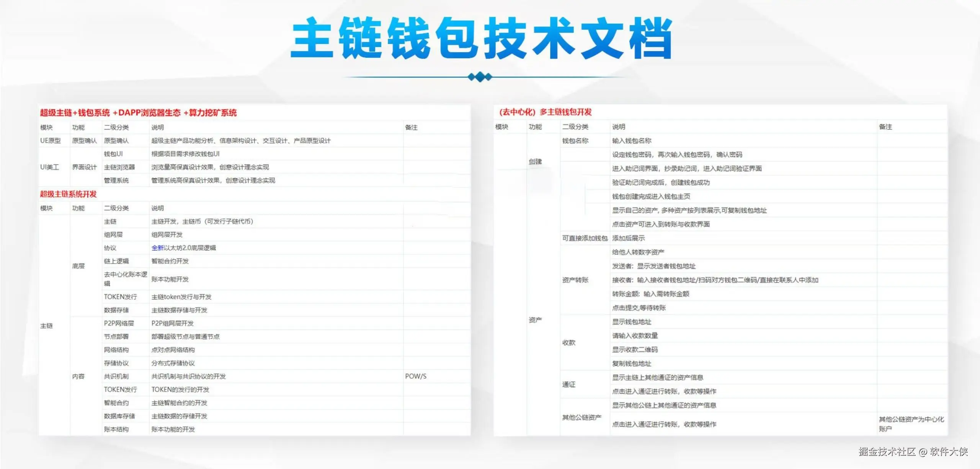Select the POW/S remark cell
This screenshot has height=469, width=980.
(x=416, y=376)
